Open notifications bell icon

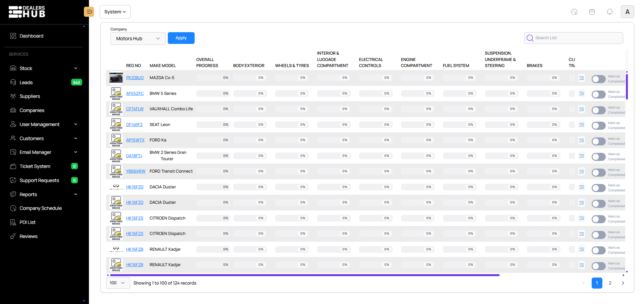pos(610,12)
